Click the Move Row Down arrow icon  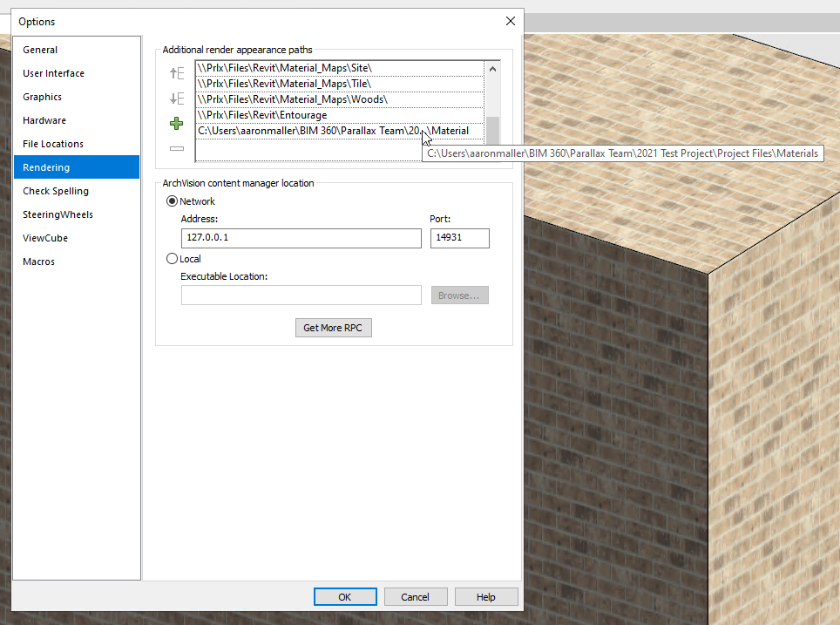[x=176, y=99]
